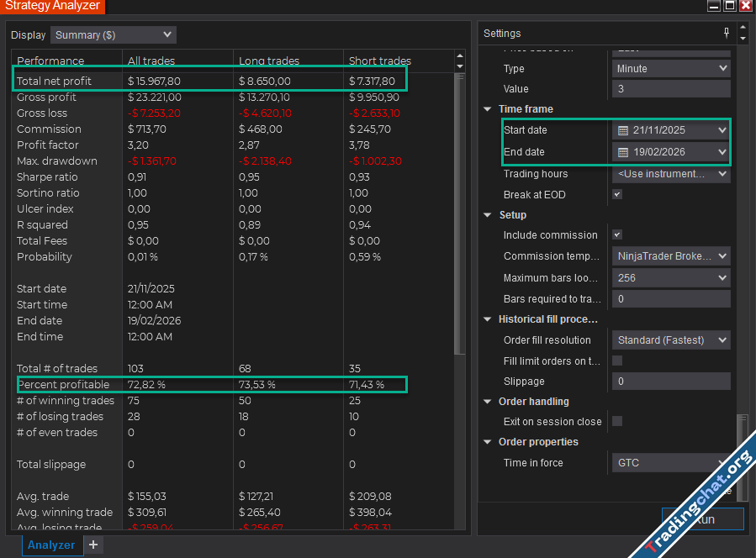
Task: Click the End date calendar icon
Action: [x=623, y=152]
